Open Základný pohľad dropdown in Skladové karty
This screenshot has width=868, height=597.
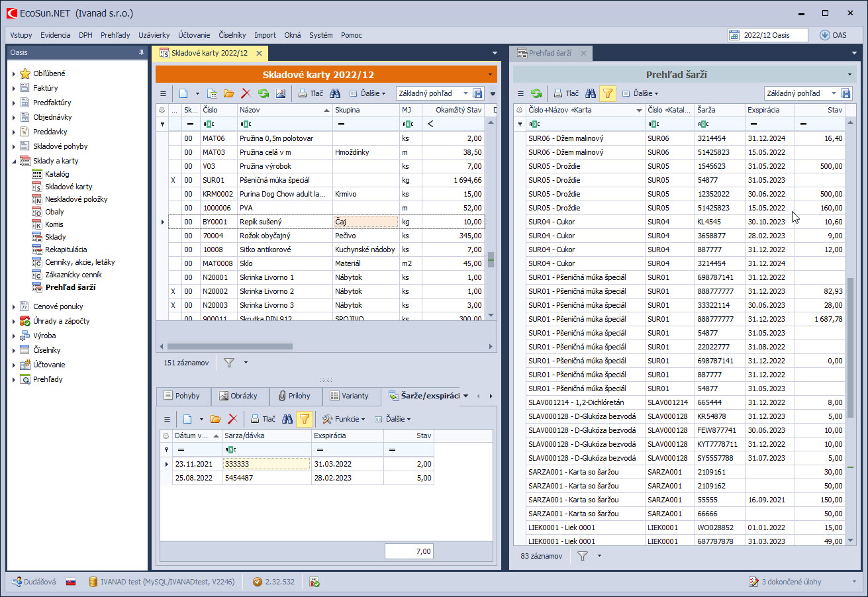click(x=465, y=94)
